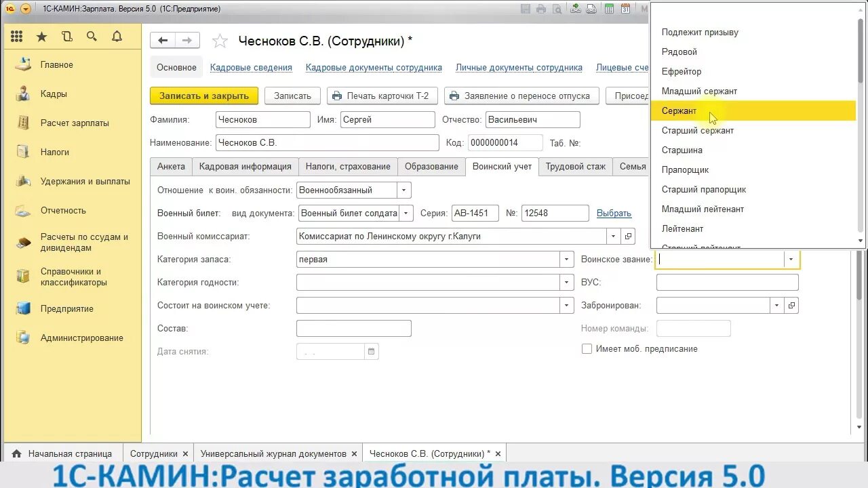
Task: Open the calendar picker for Дата снятия
Action: click(371, 352)
